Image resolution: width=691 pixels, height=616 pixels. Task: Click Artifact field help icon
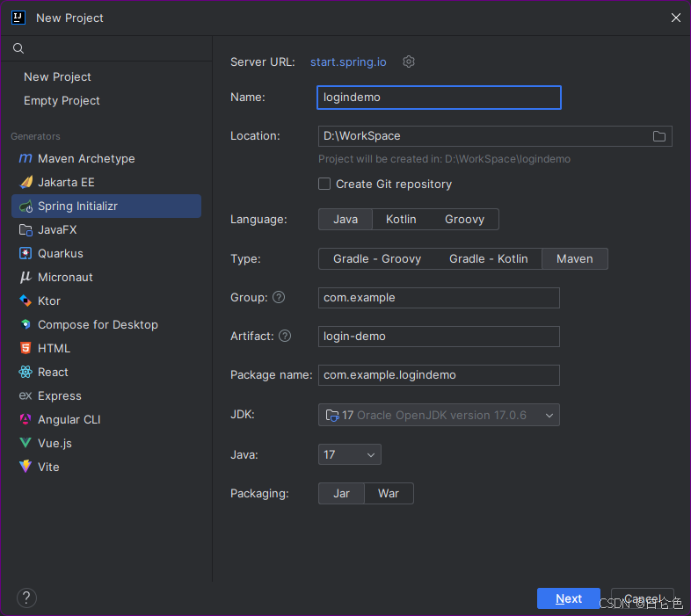point(285,337)
